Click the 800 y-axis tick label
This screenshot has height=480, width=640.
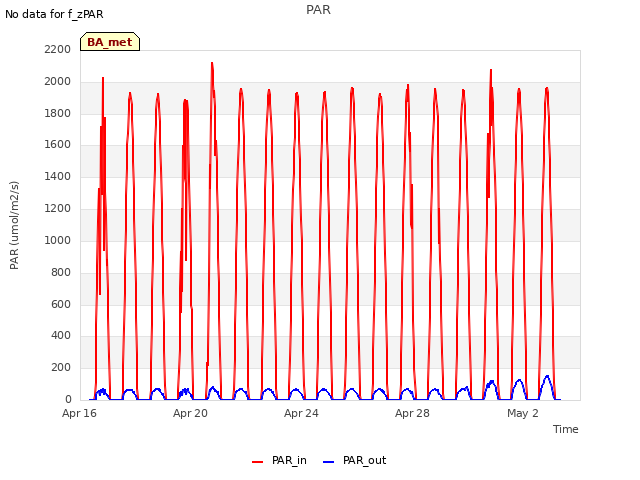pyautogui.click(x=61, y=272)
